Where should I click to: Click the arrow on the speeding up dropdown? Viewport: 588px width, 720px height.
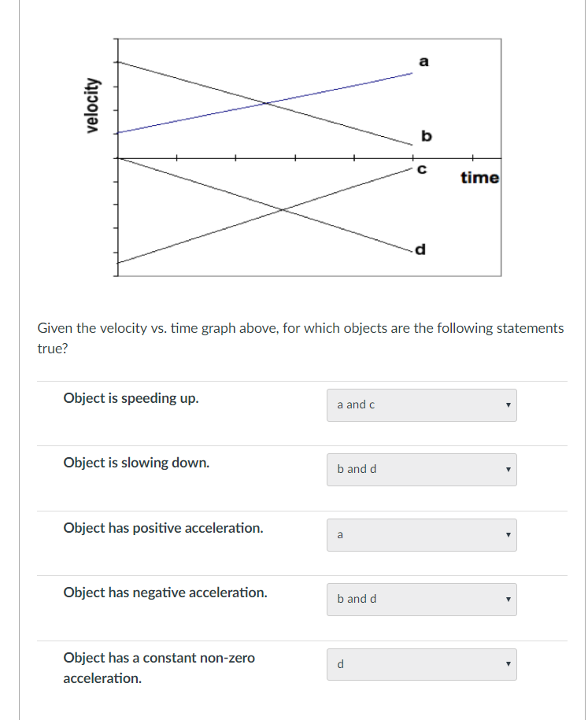coord(508,404)
